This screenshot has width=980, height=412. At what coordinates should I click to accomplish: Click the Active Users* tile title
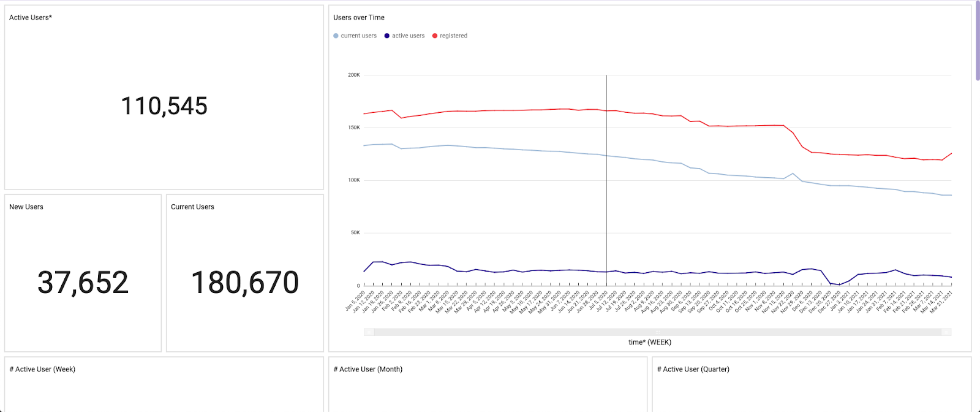point(31,18)
